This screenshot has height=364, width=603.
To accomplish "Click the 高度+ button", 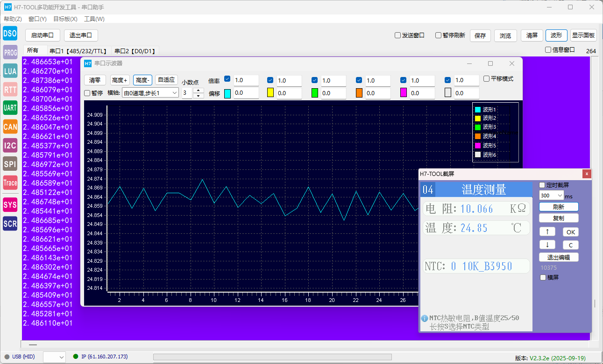I will [120, 80].
